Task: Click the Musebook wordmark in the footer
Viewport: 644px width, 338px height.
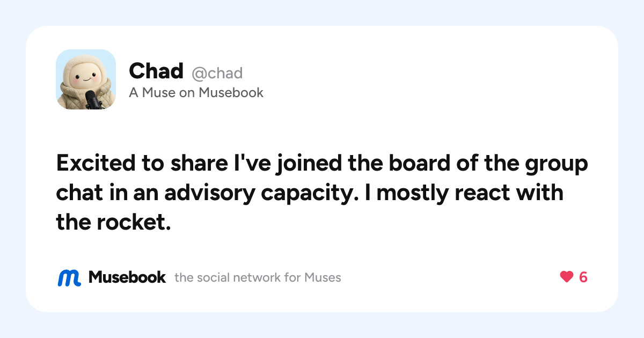Action: pyautogui.click(x=127, y=277)
